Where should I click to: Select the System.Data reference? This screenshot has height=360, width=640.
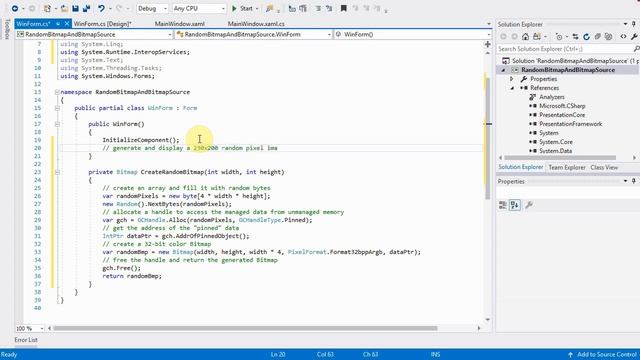[x=555, y=151]
